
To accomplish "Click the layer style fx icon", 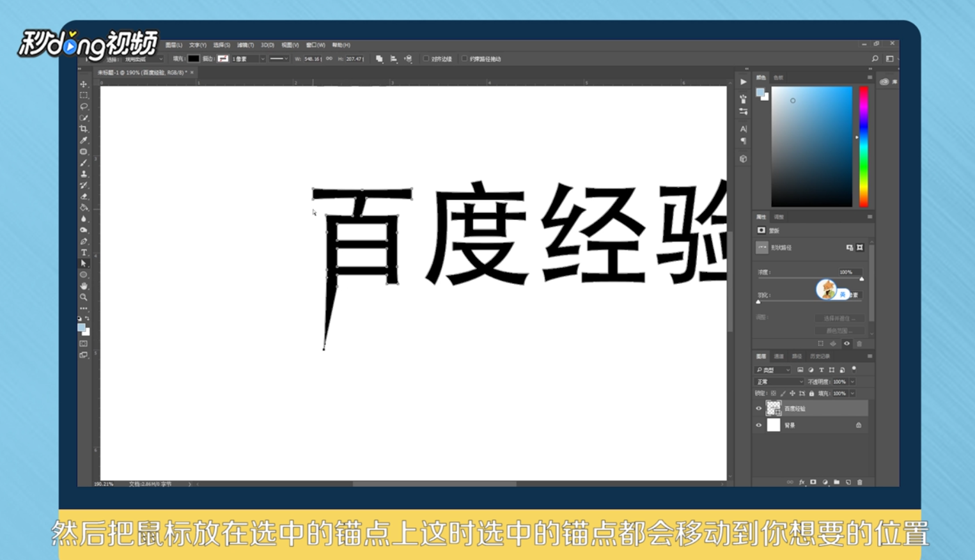I will coord(802,482).
